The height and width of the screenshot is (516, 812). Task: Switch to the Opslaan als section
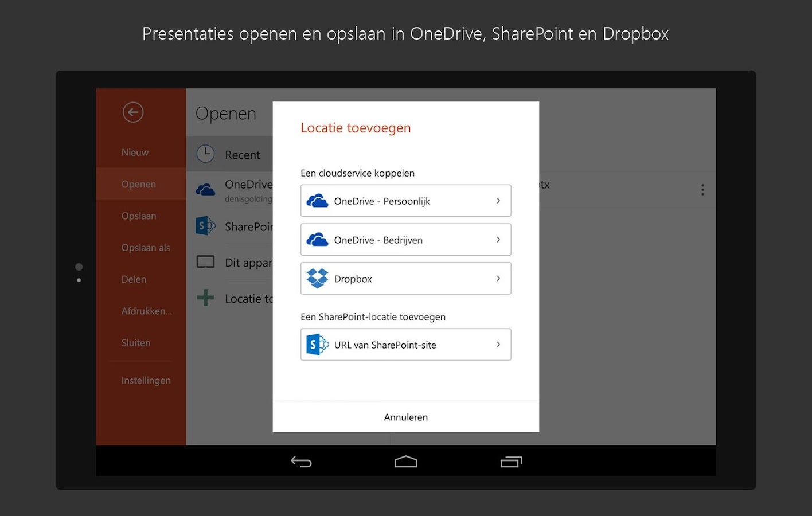tap(146, 247)
